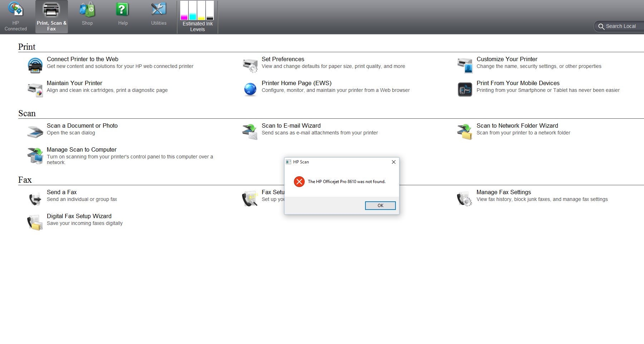This screenshot has height=344, width=644.
Task: Click the Send a Fax phone icon
Action: coord(35,199)
